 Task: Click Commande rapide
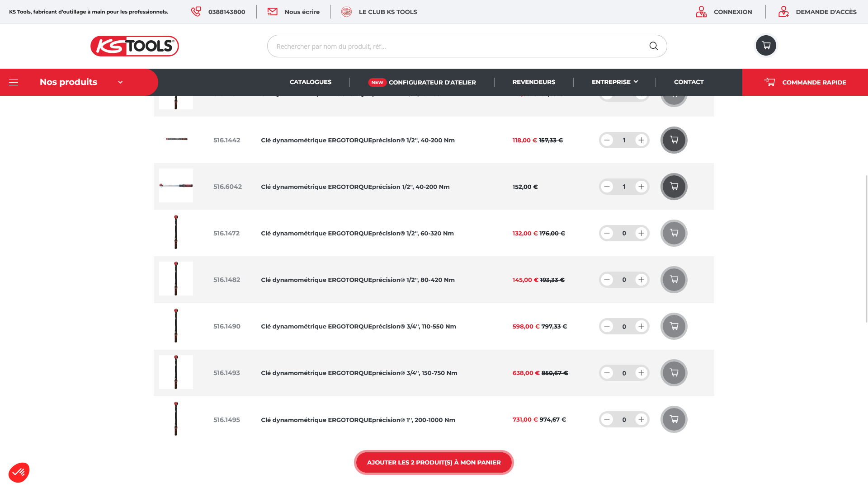[805, 82]
